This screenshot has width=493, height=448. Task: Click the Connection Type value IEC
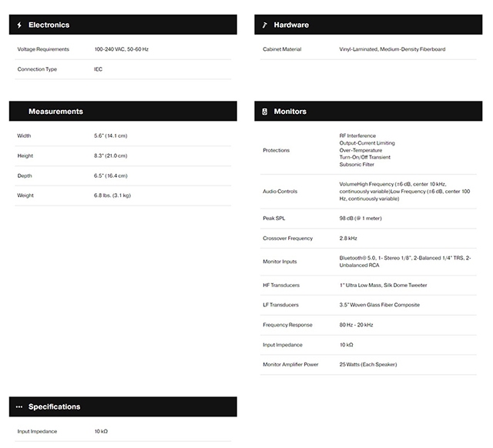98,69
